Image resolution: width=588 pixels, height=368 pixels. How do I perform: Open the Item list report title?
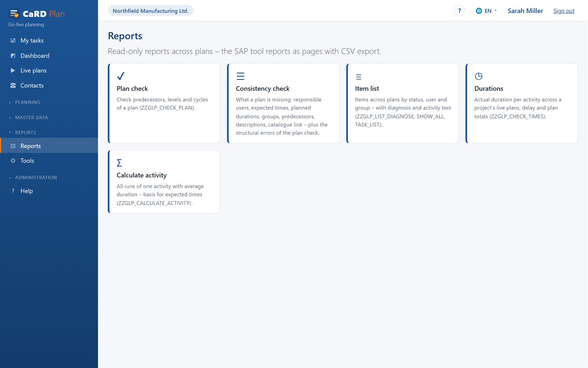[x=367, y=89]
